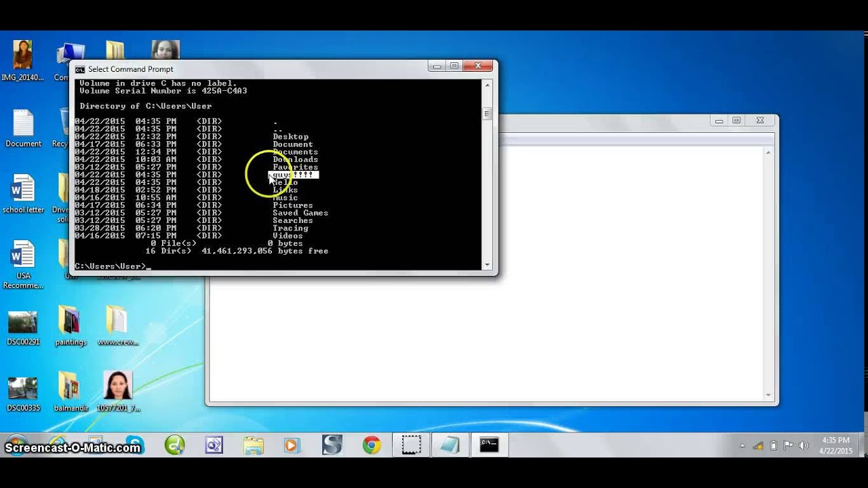Launch the media player icon in the taskbar

tap(292, 445)
